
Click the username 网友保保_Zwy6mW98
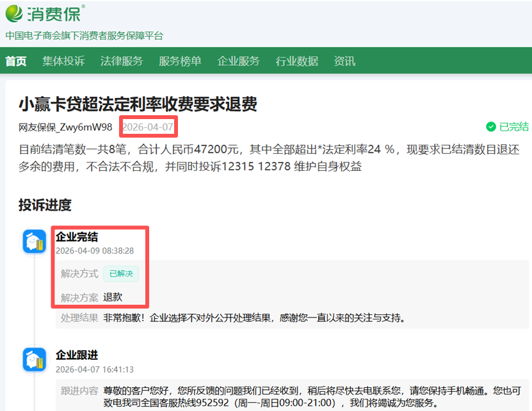coord(66,127)
